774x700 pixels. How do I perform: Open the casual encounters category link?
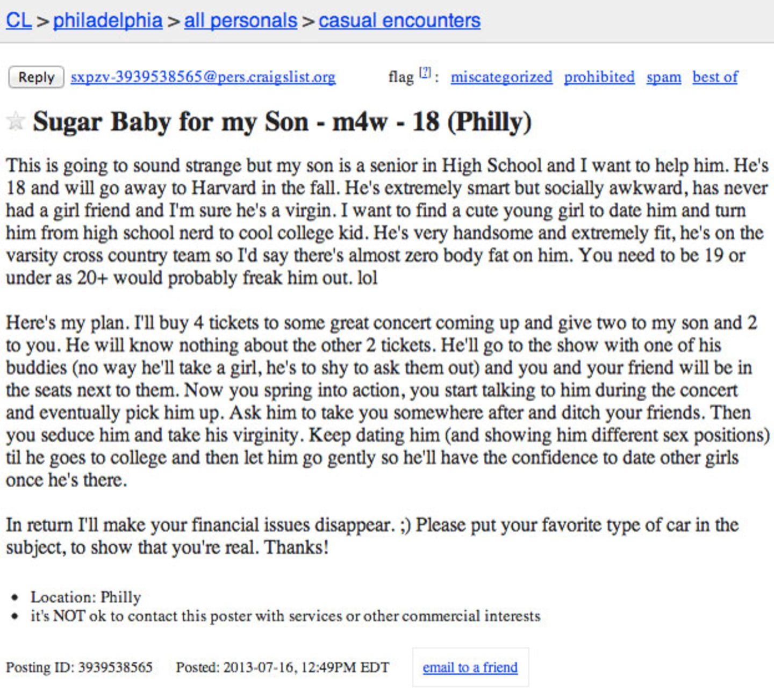[x=399, y=20]
